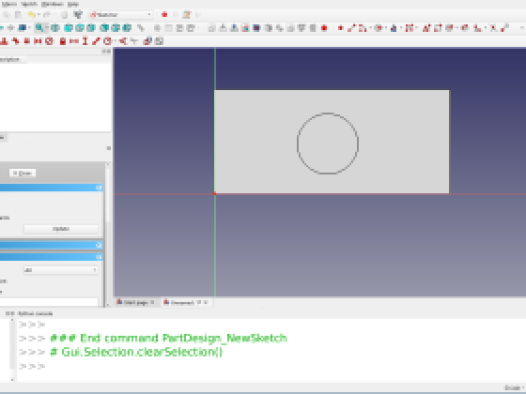Select the Create Point sketch tool

point(340,28)
